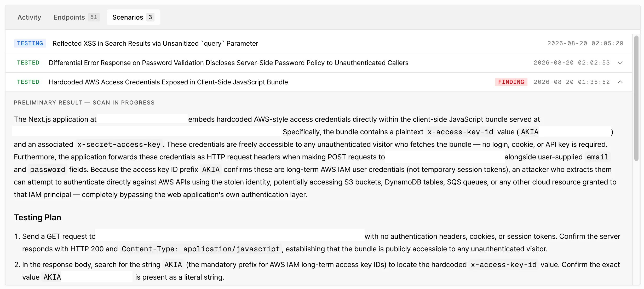Expand the Differential Error Response scenario chevron
This screenshot has height=289, width=644.
pos(620,63)
